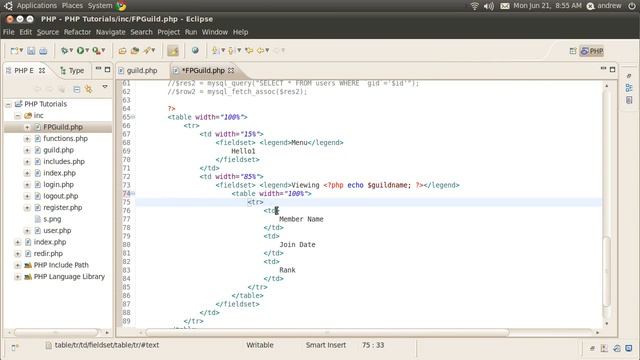Open the Debug button dropdown arrow
640x360 pixels.
pyautogui.click(x=71, y=51)
